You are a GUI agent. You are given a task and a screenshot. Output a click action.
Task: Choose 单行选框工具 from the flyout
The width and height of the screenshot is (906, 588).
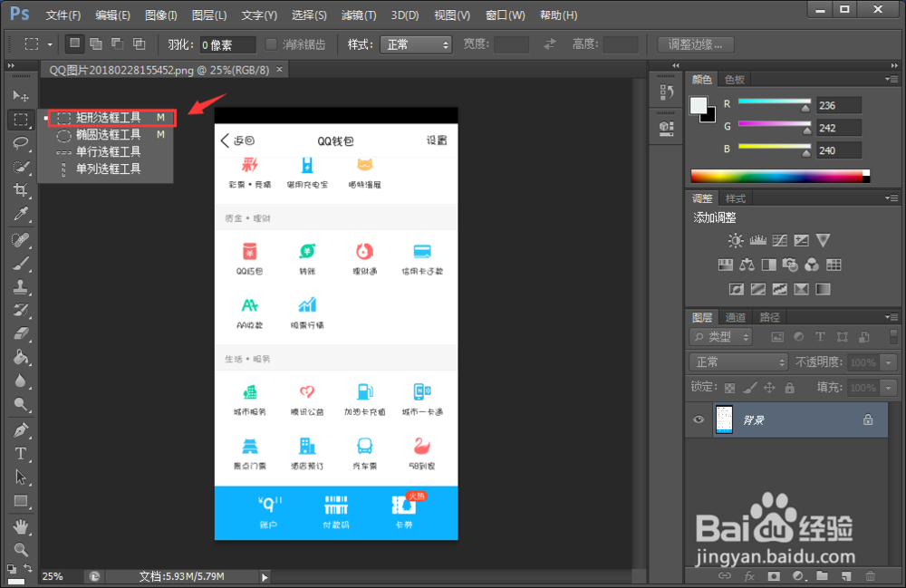click(108, 152)
